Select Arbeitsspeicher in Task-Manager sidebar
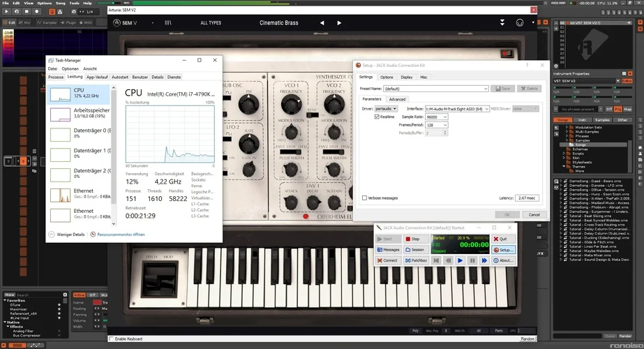This screenshot has height=349, width=644. pos(79,113)
